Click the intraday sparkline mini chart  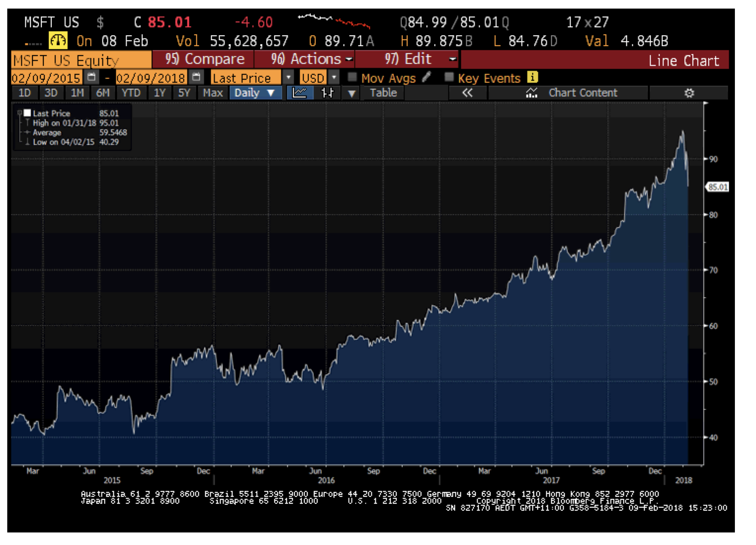coord(334,21)
